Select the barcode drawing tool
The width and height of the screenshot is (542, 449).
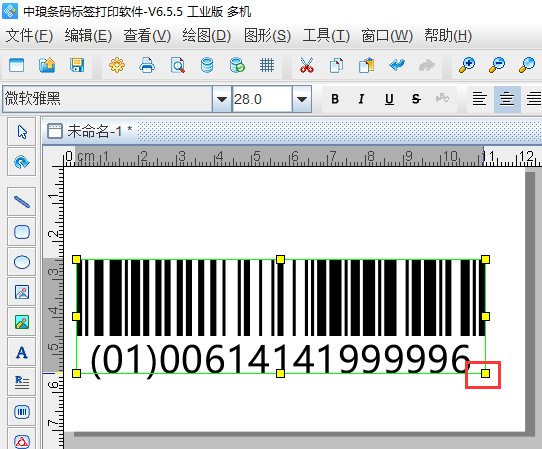(22, 412)
